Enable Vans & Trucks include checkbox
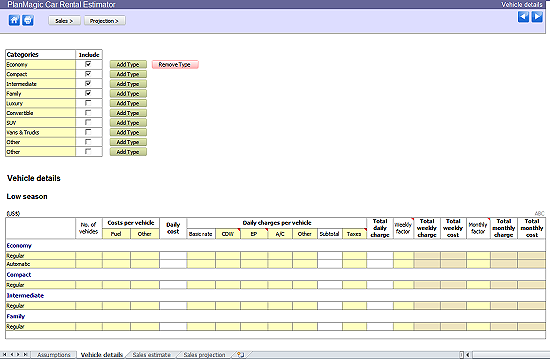The width and height of the screenshot is (550, 361). point(88,132)
